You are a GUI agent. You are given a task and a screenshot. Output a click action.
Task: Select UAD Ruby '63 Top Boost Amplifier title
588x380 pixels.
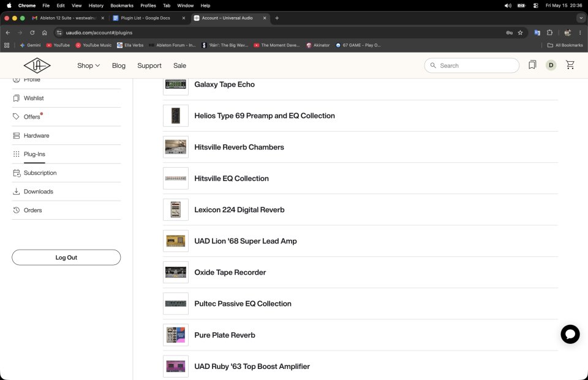pos(252,367)
